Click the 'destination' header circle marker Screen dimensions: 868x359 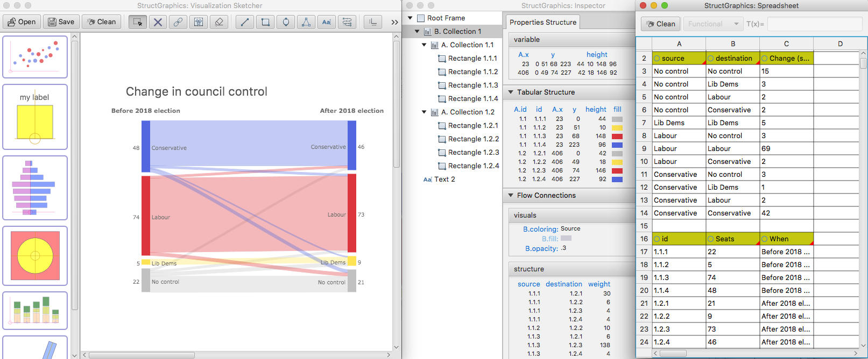click(x=711, y=58)
